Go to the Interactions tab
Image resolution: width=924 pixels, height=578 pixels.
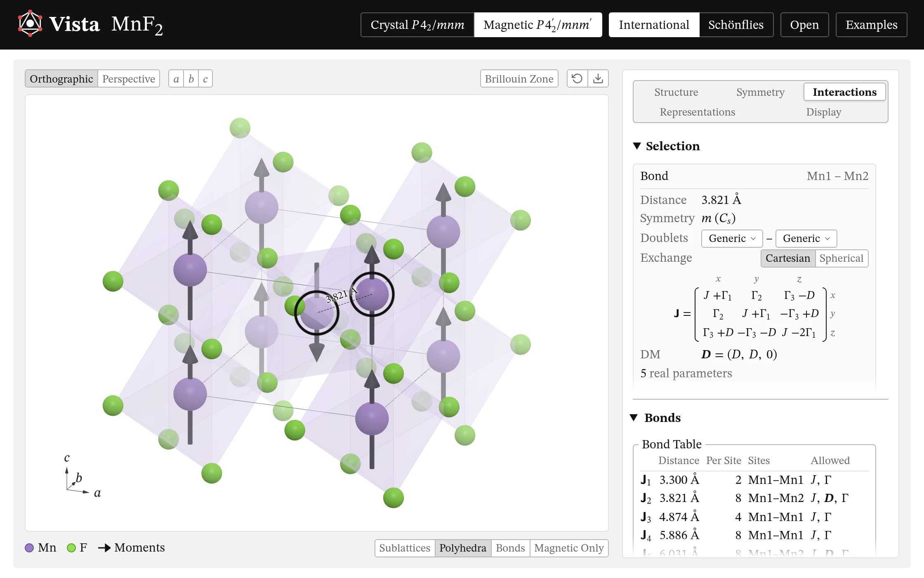pyautogui.click(x=844, y=92)
